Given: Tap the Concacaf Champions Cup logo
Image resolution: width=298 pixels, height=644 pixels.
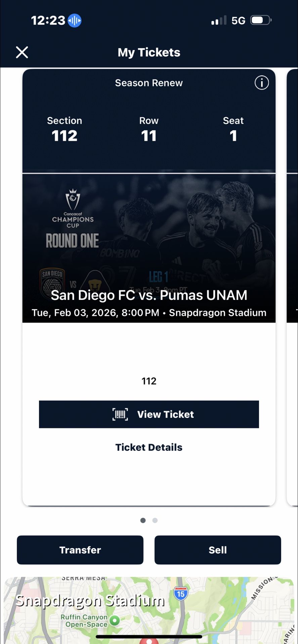Looking at the screenshot, I should point(73,209).
